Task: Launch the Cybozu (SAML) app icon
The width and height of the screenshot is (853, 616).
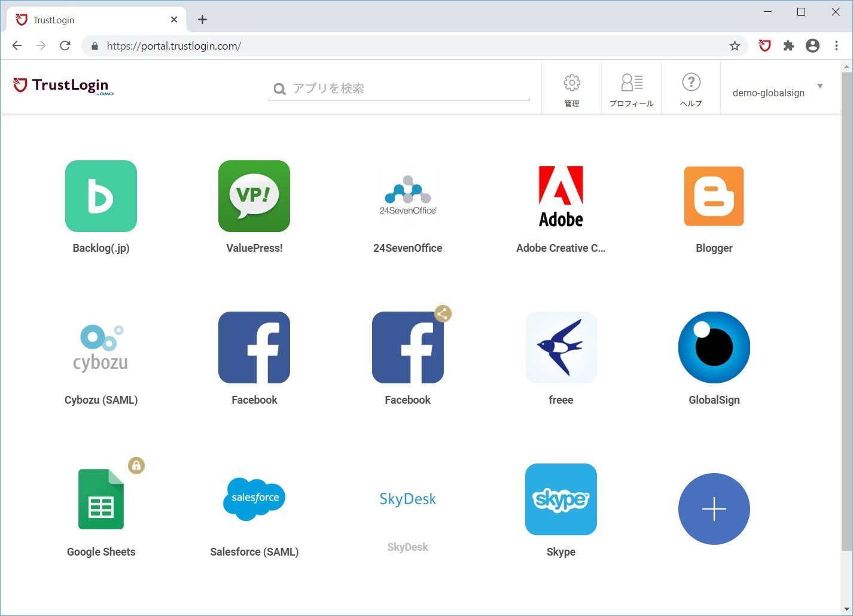Action: pyautogui.click(x=101, y=347)
